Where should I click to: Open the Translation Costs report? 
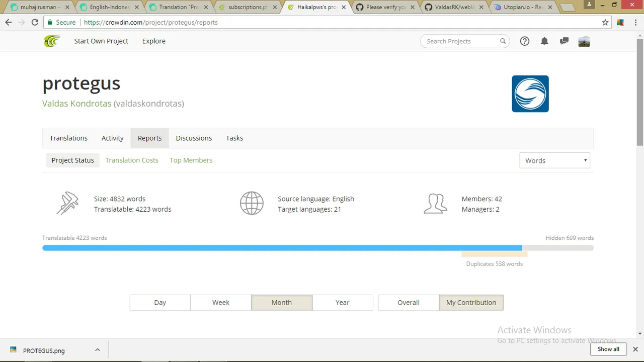132,160
